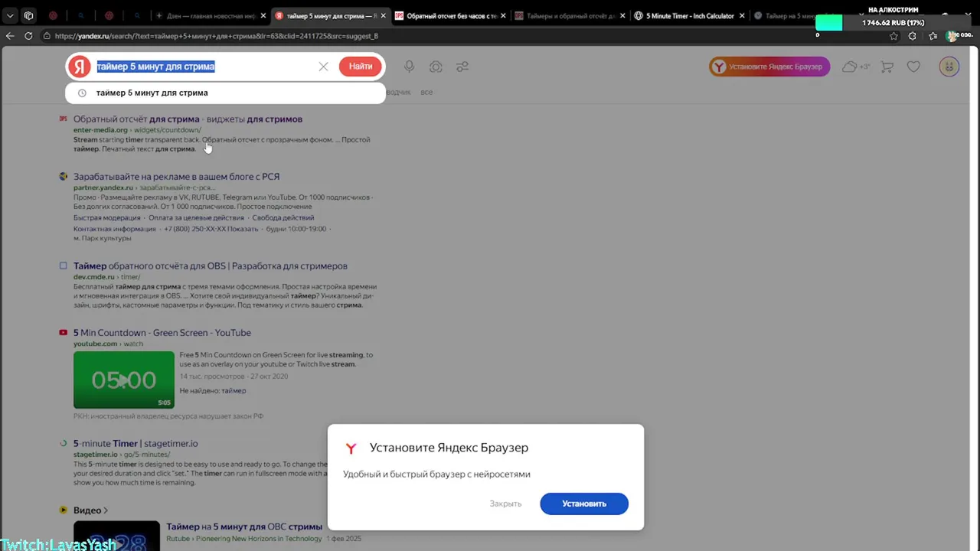Click enter-media.org site address
The width and height of the screenshot is (980, 551).
pyautogui.click(x=100, y=129)
